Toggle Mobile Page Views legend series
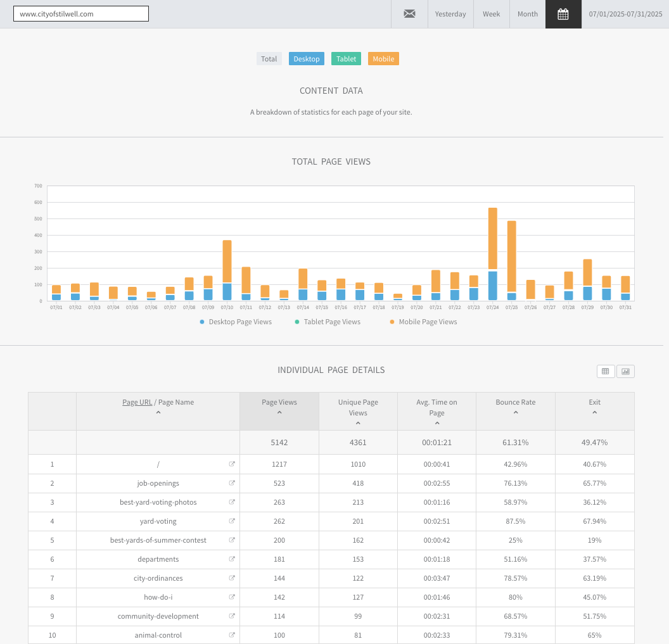The width and height of the screenshot is (669, 644). click(x=423, y=322)
